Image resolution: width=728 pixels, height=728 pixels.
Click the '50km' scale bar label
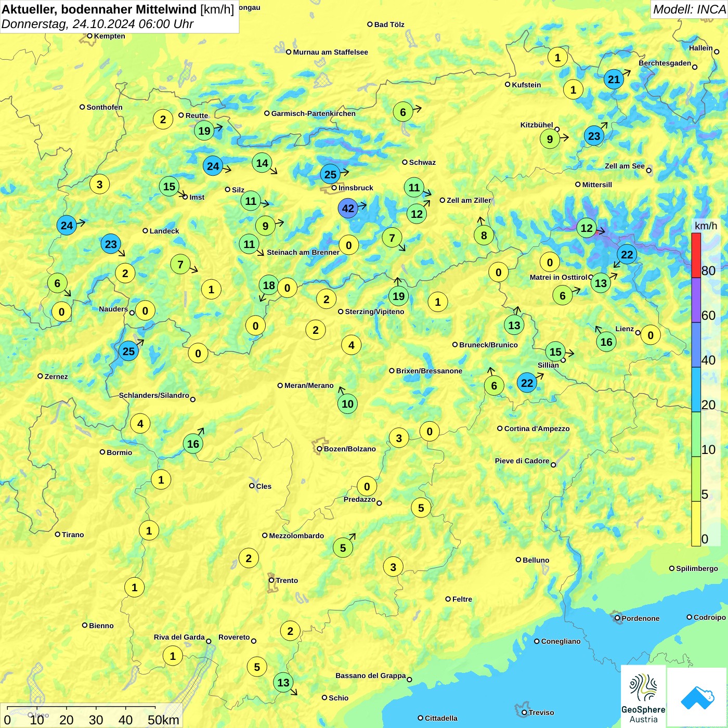coord(163,720)
